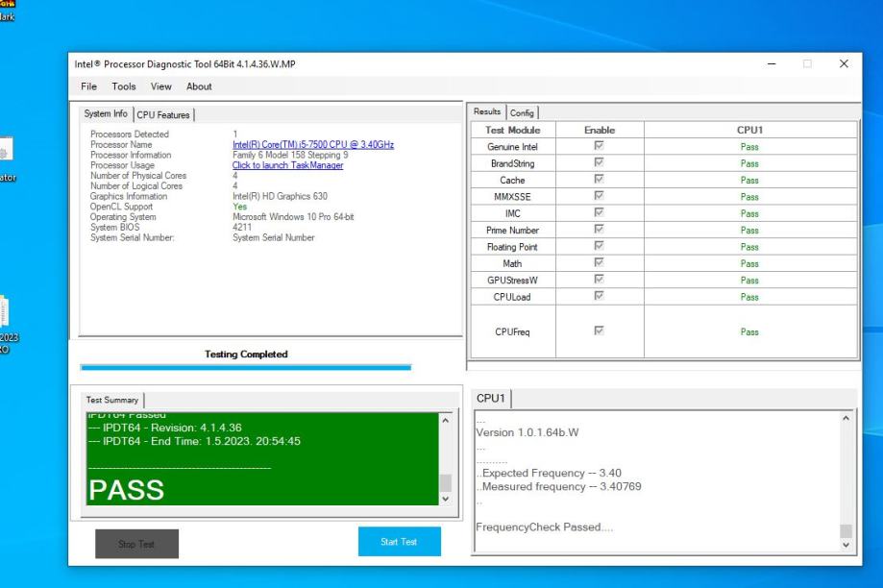The image size is (883, 588).
Task: Minimize the diagnostic tool window
Action: point(772,63)
